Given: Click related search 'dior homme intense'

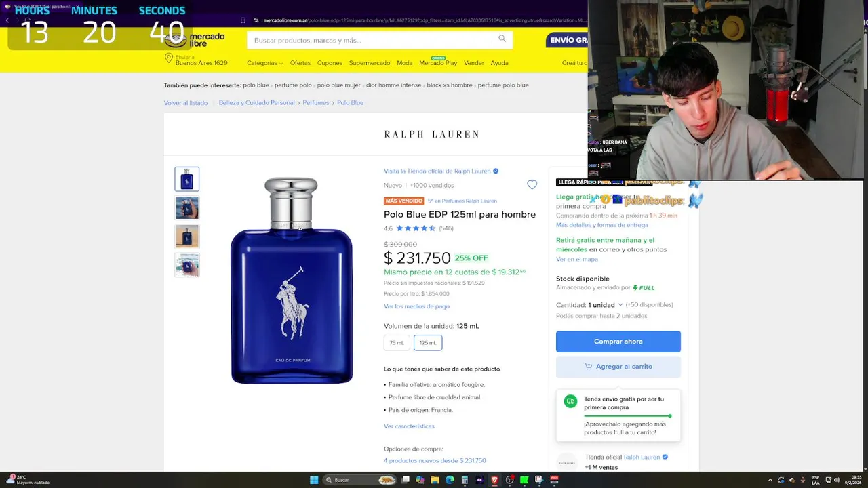Looking at the screenshot, I should click(x=393, y=85).
